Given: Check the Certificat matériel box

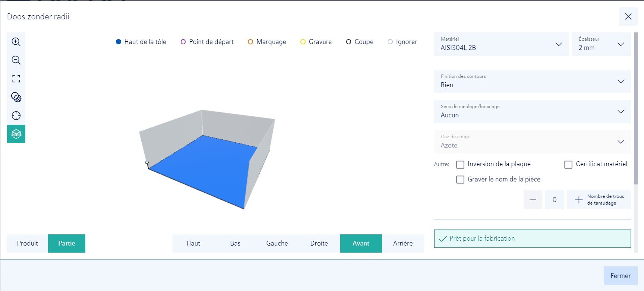Looking at the screenshot, I should pyautogui.click(x=568, y=164).
